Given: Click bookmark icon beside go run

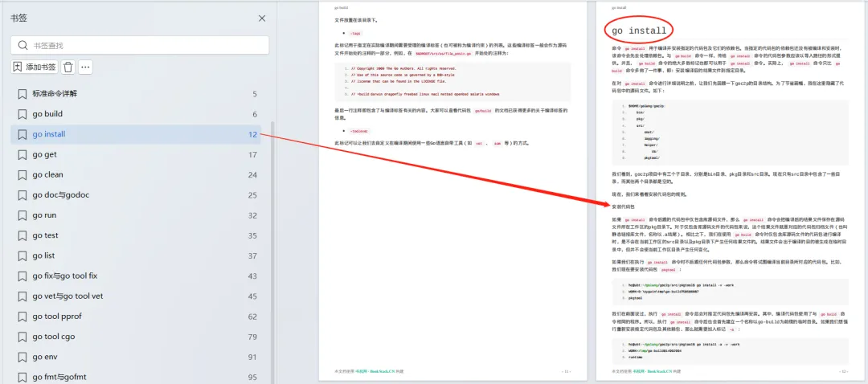Looking at the screenshot, I should (23, 215).
